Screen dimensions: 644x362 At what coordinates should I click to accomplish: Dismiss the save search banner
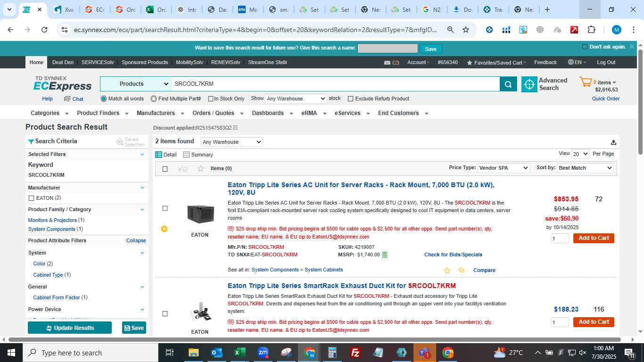pos(632,47)
